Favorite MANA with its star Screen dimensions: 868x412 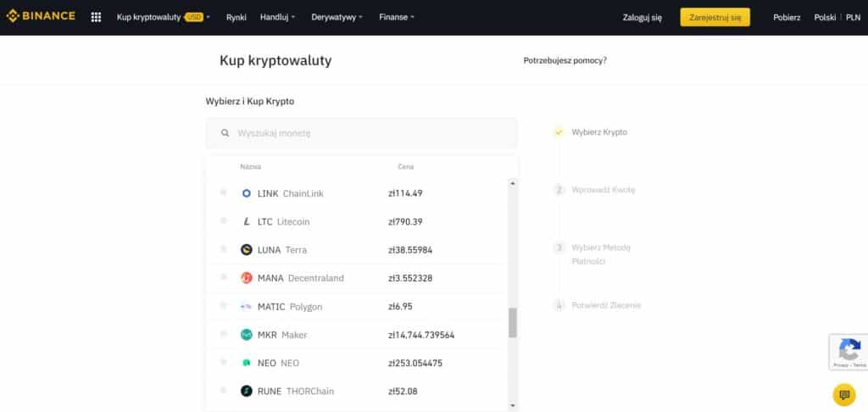click(x=223, y=277)
